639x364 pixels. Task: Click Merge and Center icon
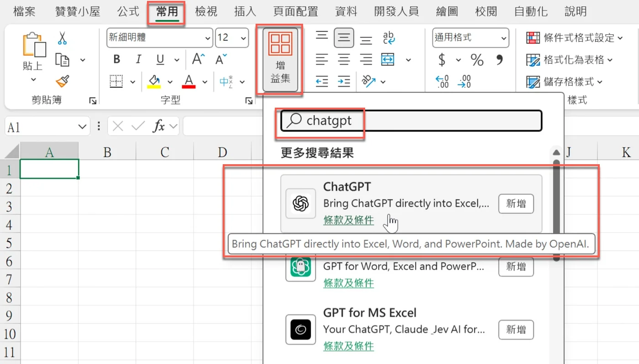pos(388,60)
